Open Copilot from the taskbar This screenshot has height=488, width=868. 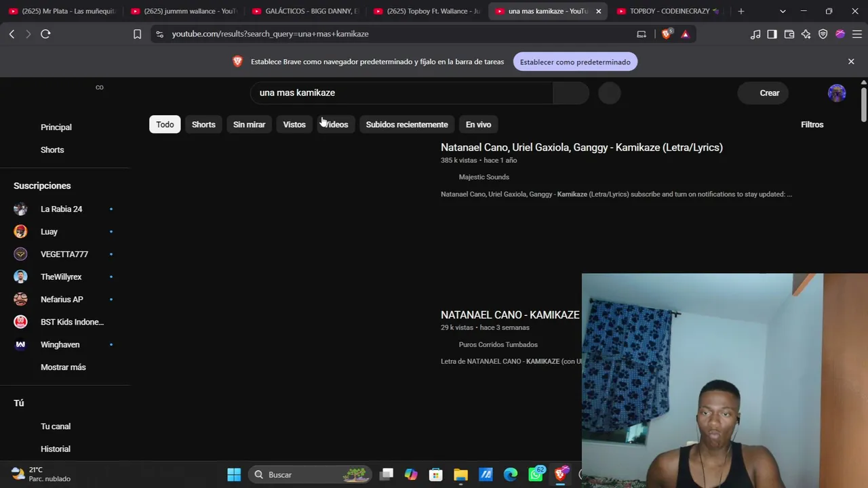(411, 474)
